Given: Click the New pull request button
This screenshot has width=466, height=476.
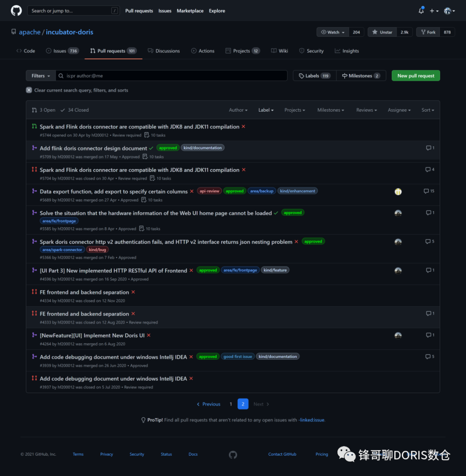Looking at the screenshot, I should [416, 75].
